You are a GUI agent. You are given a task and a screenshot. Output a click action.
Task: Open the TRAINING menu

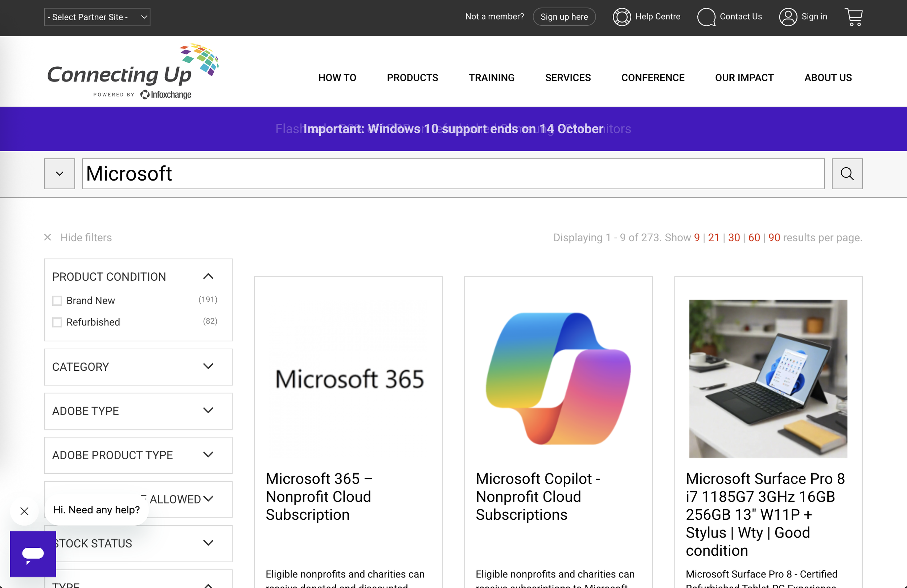pyautogui.click(x=492, y=78)
